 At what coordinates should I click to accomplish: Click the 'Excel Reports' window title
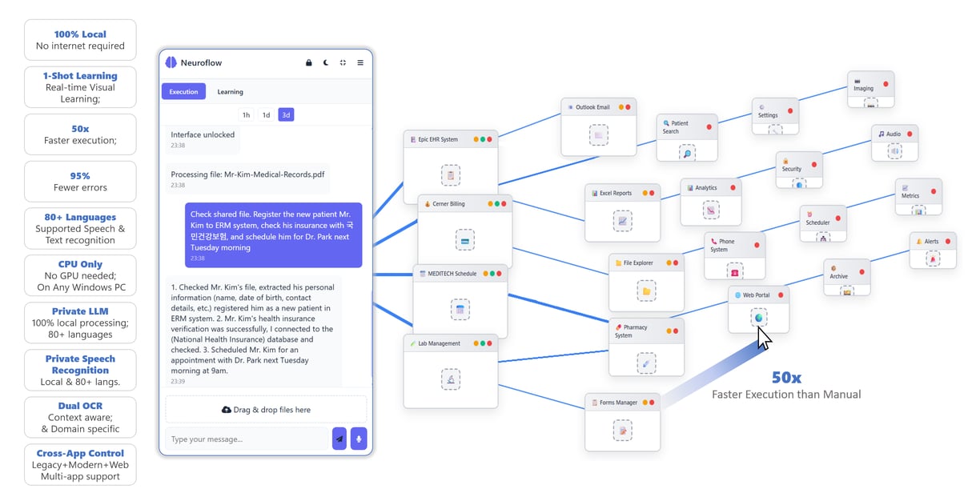click(x=616, y=193)
